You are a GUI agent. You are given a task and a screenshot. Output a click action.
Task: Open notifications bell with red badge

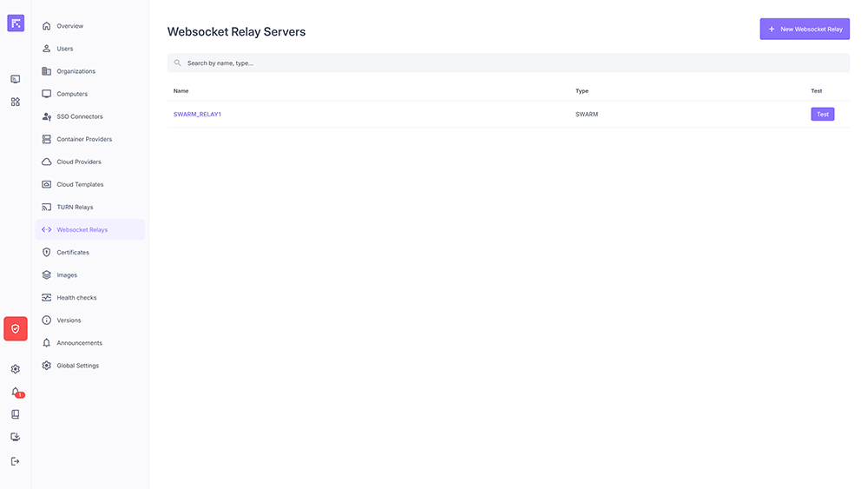16,392
